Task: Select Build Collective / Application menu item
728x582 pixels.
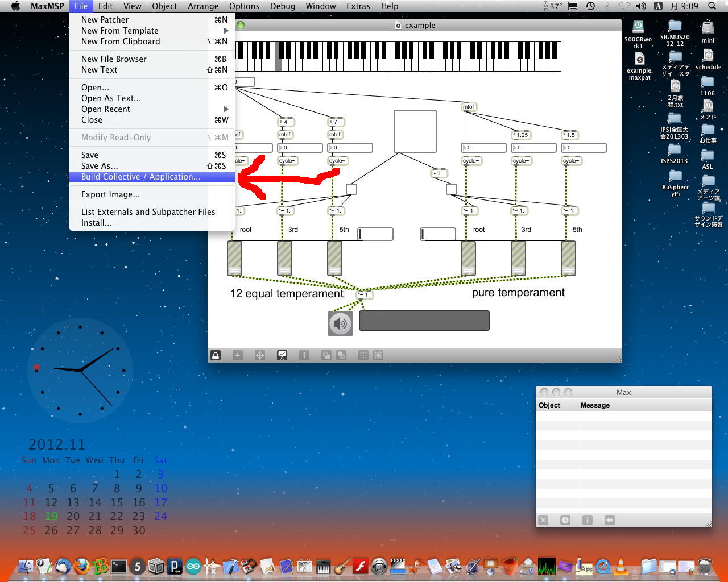Action: tap(140, 177)
